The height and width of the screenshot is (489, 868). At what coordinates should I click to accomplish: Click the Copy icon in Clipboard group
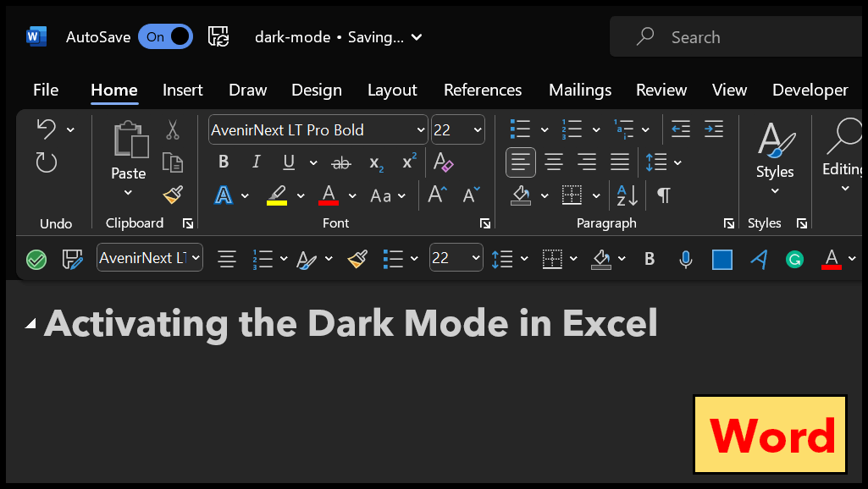point(173,162)
